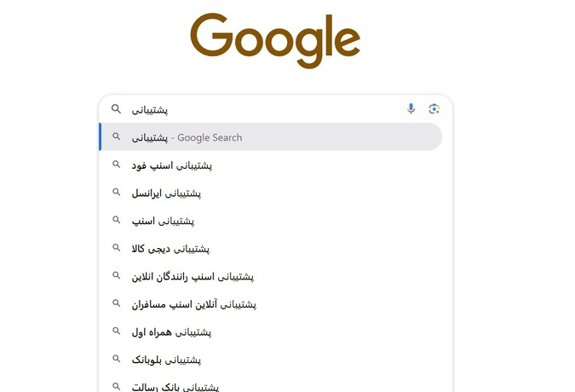Viewport: 575px width, 392px height.
Task: Click the Google logo
Action: pos(275,40)
